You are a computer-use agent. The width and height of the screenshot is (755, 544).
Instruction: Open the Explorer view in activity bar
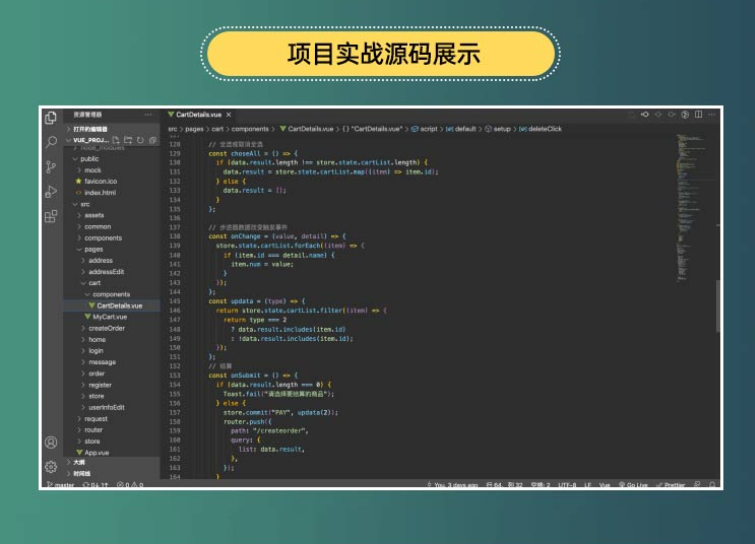point(51,117)
